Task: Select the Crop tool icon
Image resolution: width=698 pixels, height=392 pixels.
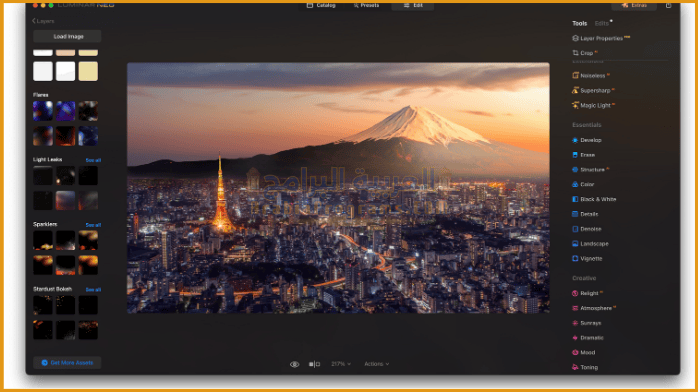Action: point(575,53)
